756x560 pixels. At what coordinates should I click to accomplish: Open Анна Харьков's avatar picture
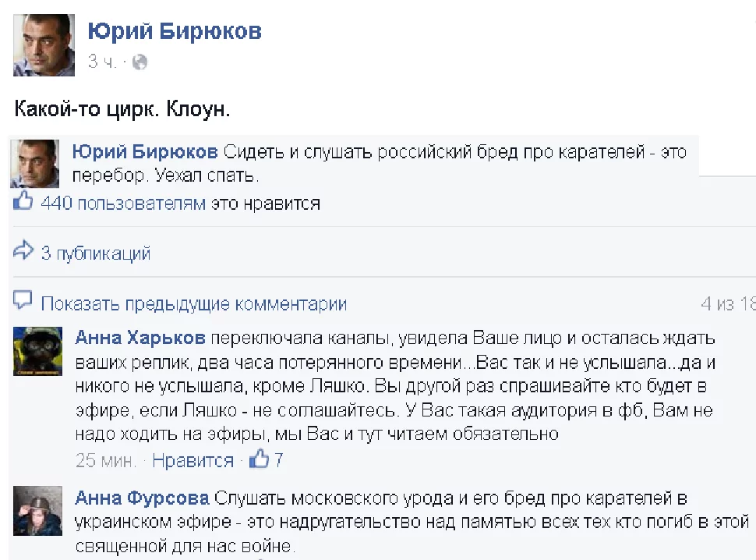point(40,352)
